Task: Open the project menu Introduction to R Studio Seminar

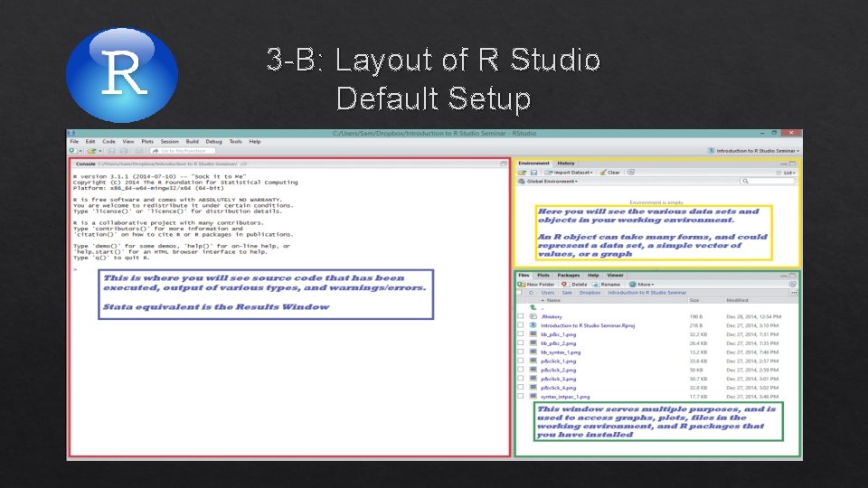Action: [x=754, y=151]
